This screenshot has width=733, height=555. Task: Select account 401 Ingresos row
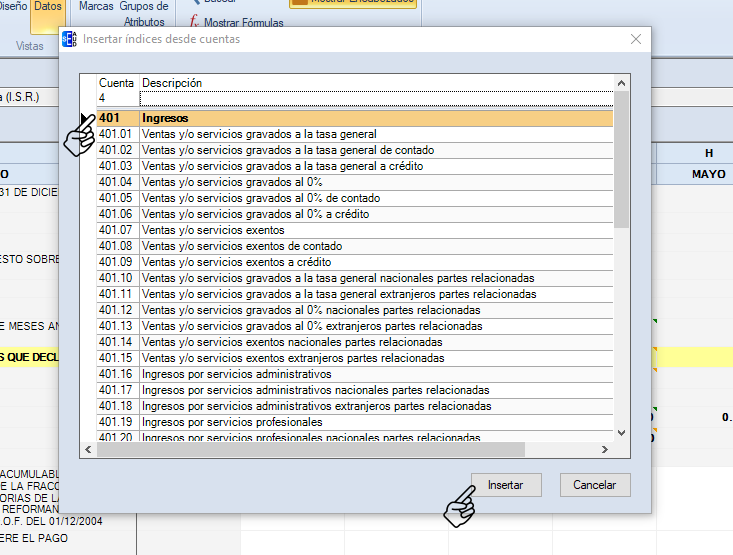pyautogui.click(x=354, y=118)
